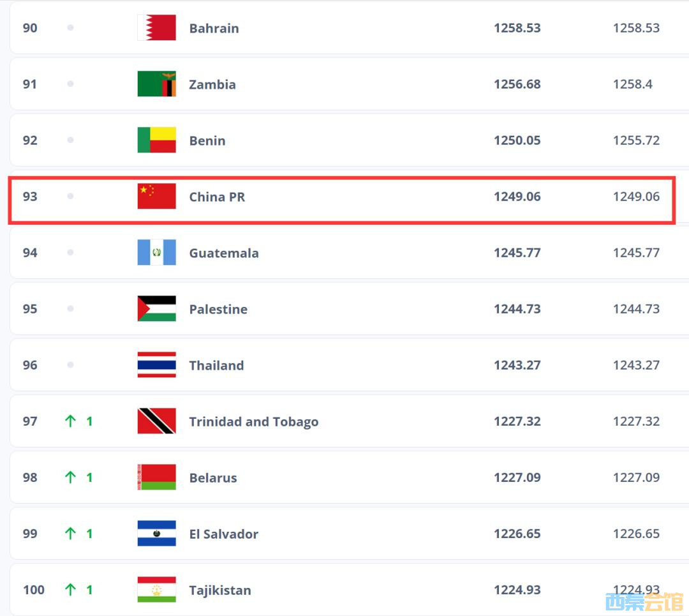This screenshot has width=689, height=616.
Task: Click the Thailand flag icon
Action: [156, 365]
